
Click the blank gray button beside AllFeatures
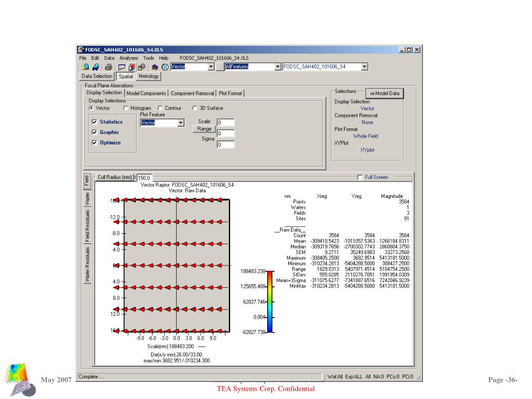click(x=220, y=67)
